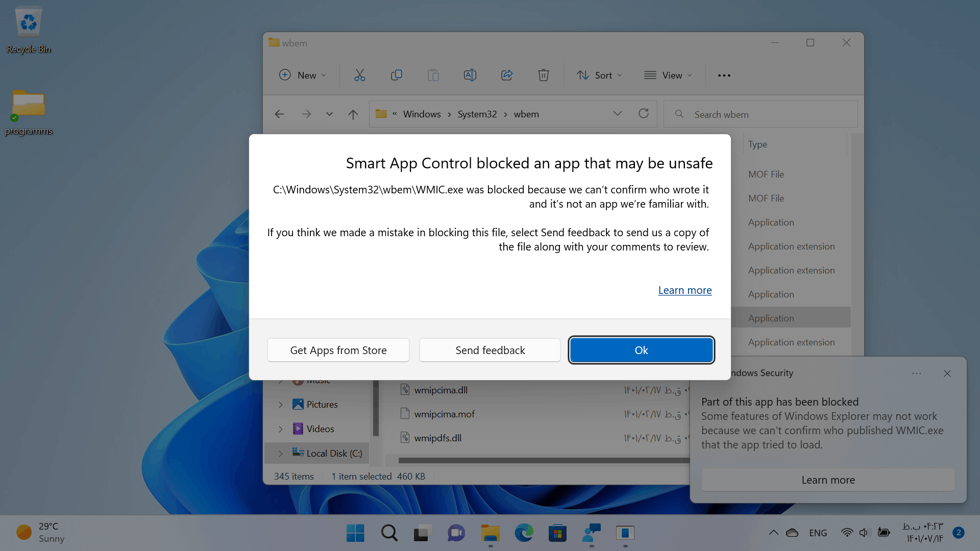Click the Refresh icon beside address bar
980x551 pixels.
pos(644,114)
